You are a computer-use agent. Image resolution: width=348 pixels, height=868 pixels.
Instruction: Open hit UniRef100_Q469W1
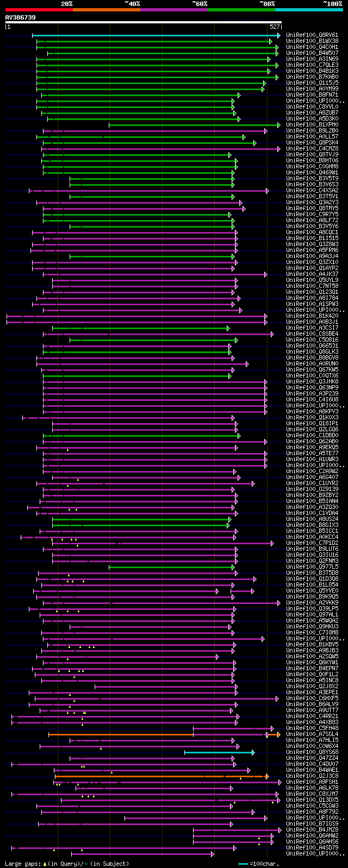point(312,173)
